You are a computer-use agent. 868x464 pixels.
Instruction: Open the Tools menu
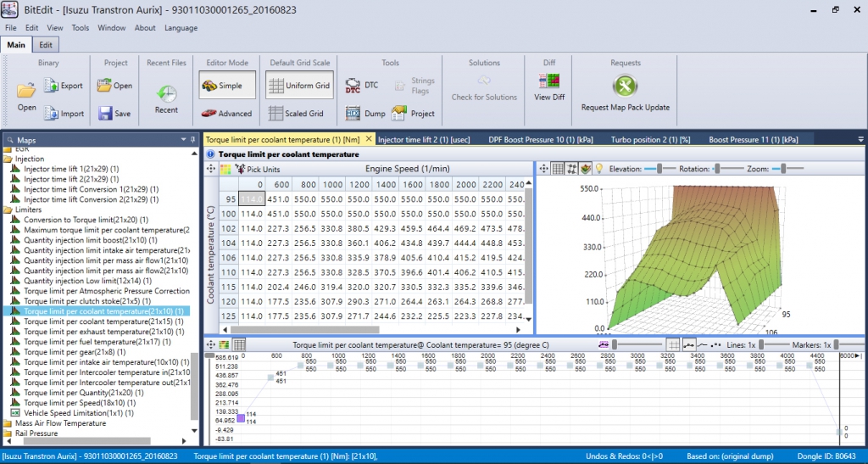click(80, 28)
